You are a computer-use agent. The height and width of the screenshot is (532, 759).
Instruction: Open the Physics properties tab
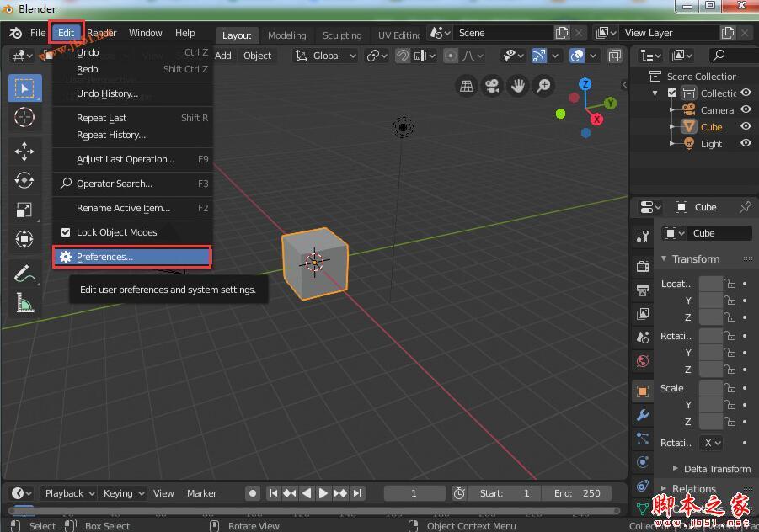tap(643, 462)
